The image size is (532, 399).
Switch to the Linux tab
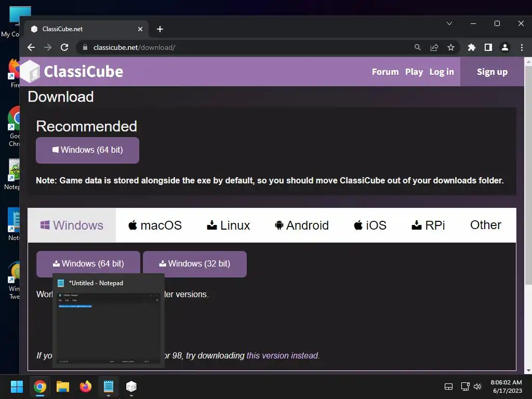229,225
